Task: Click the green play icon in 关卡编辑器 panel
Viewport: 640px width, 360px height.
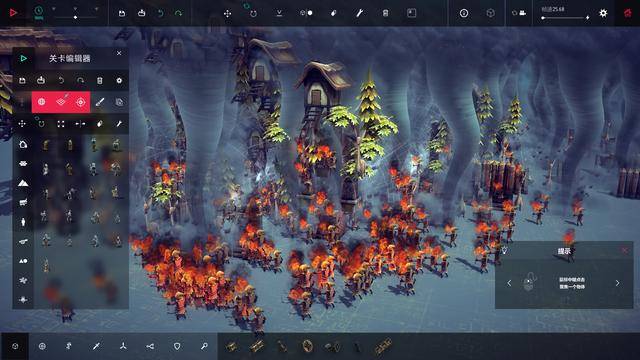Action: (23, 58)
